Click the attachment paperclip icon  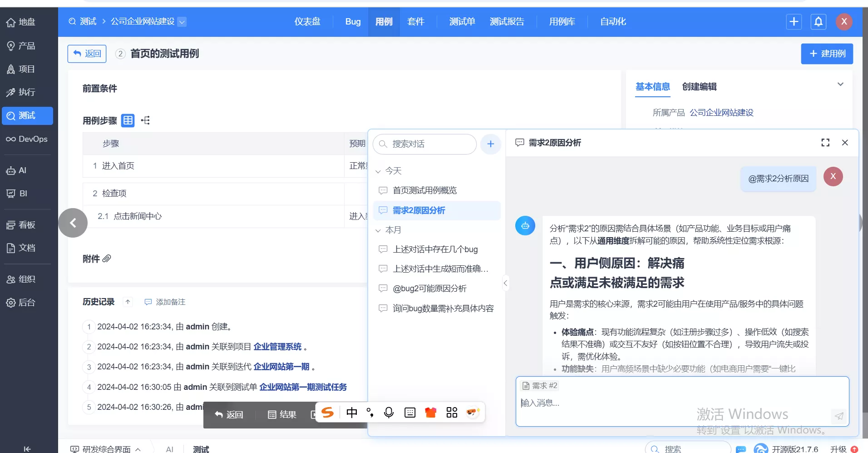[x=107, y=259]
